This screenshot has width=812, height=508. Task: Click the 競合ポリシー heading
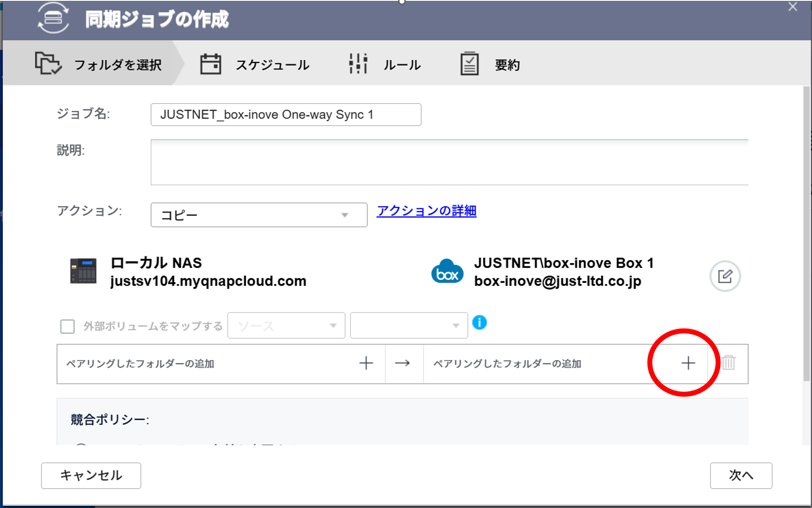tap(110, 420)
